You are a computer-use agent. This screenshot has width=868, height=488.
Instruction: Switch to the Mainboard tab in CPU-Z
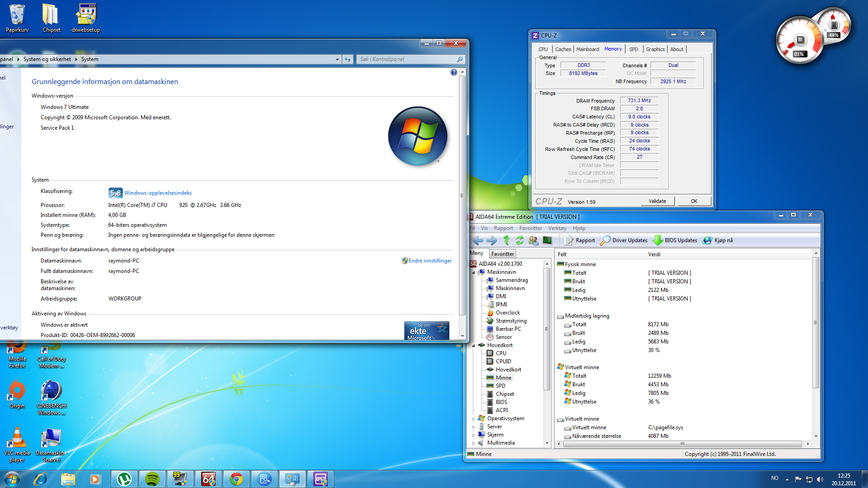(x=587, y=49)
